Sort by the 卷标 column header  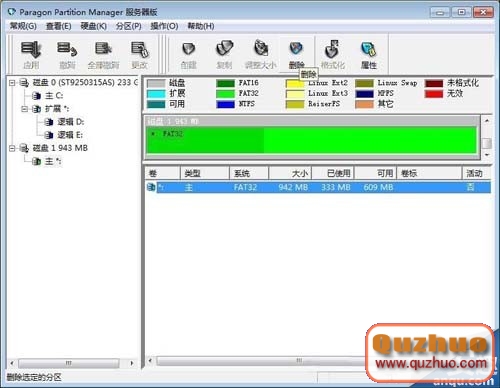click(429, 173)
